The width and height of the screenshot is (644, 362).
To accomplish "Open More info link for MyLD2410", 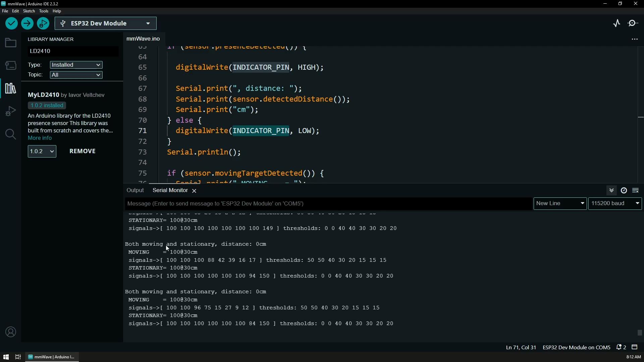I will coord(40,138).
